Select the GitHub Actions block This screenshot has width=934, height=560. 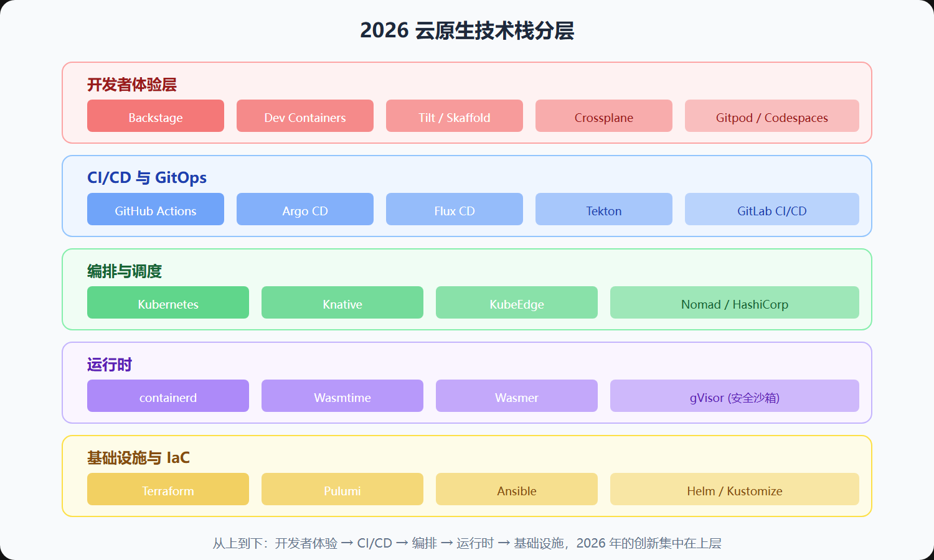coord(156,209)
